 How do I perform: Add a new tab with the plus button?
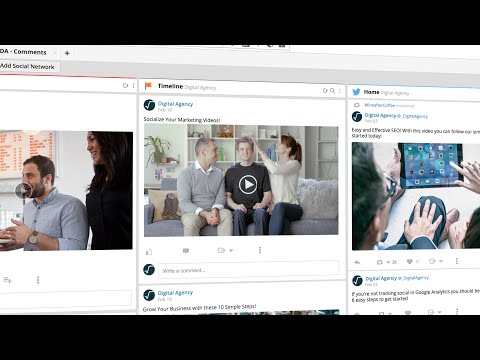pyautogui.click(x=67, y=53)
